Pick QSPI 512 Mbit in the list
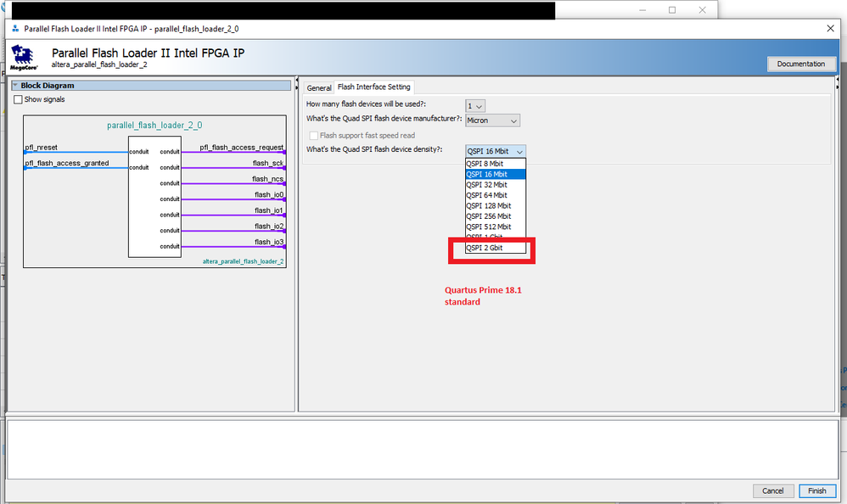Viewport: 847px width, 504px height. coord(496,227)
